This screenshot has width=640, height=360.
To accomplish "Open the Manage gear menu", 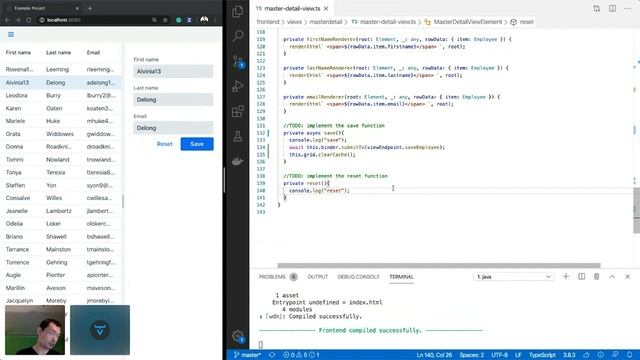I will click(x=238, y=336).
